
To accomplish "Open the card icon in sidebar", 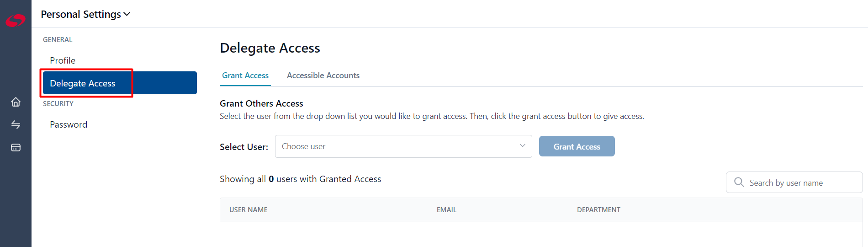I will (x=16, y=148).
